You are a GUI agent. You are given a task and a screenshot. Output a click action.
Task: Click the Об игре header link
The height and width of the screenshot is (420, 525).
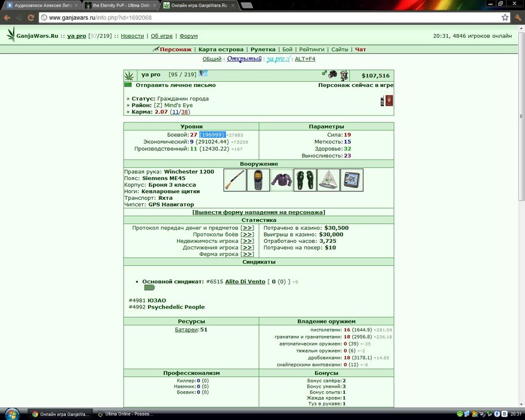161,36
